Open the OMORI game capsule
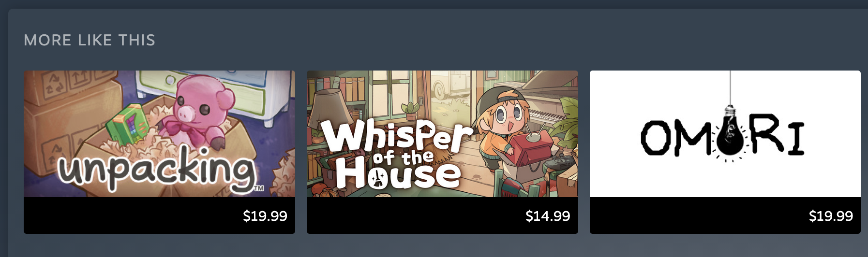Viewport: 868px width, 257px height. tap(725, 134)
